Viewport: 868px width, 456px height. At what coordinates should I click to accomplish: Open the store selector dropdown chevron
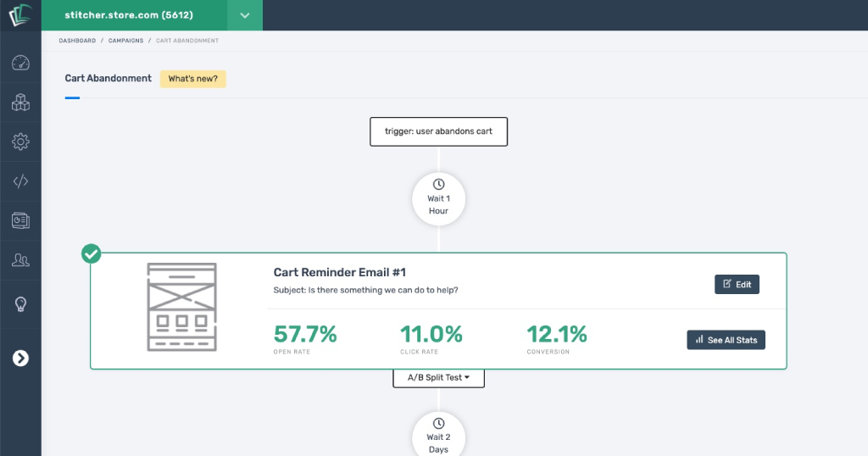click(x=245, y=15)
